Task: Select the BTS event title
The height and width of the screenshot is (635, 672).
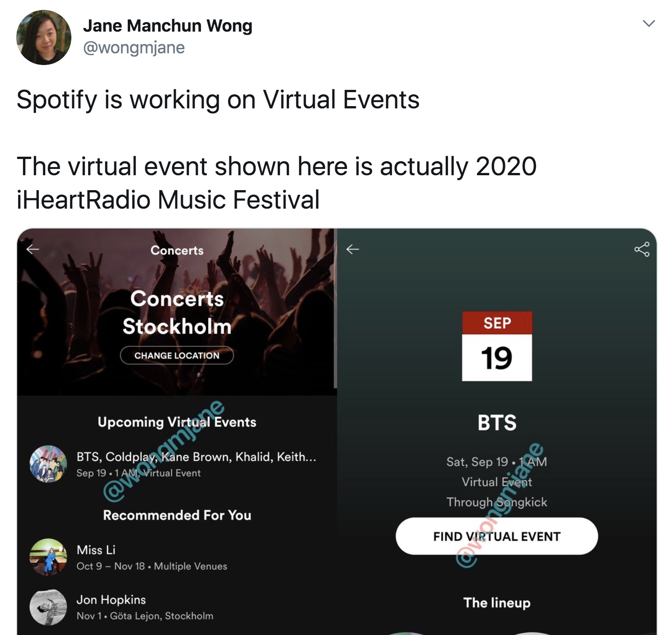Action: (497, 423)
